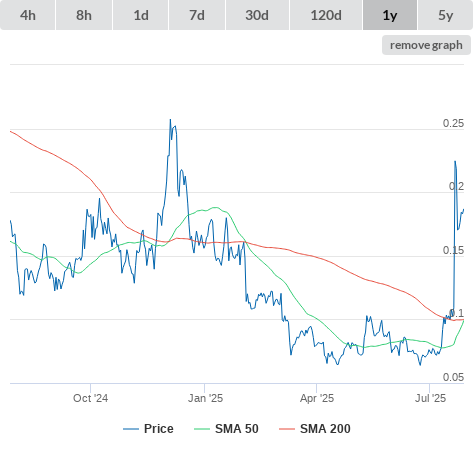
Task: Select the 120d range tab
Action: 326,15
